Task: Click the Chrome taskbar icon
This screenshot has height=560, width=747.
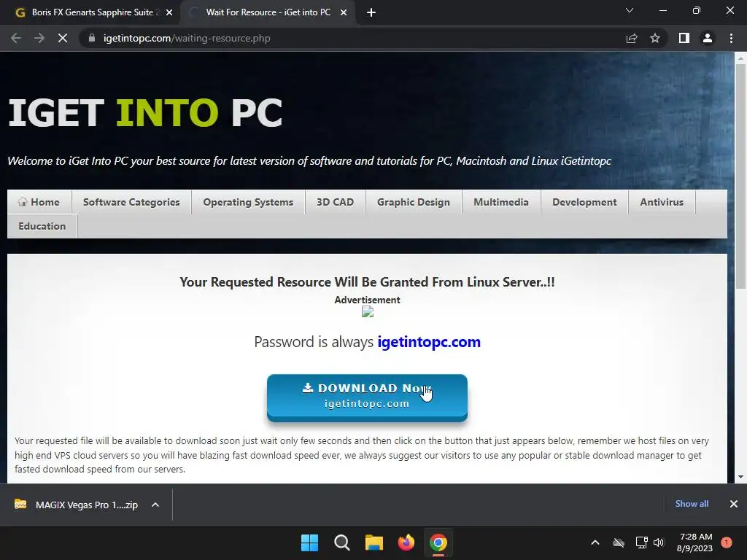Action: [438, 542]
